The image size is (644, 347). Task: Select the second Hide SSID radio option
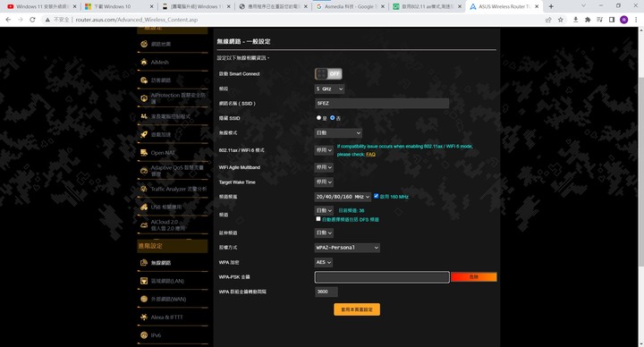(x=332, y=118)
